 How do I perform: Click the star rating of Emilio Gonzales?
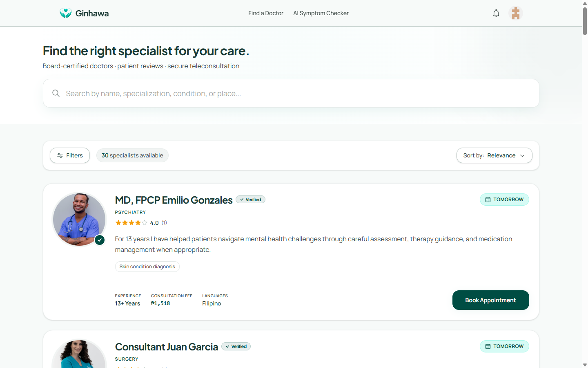(131, 223)
